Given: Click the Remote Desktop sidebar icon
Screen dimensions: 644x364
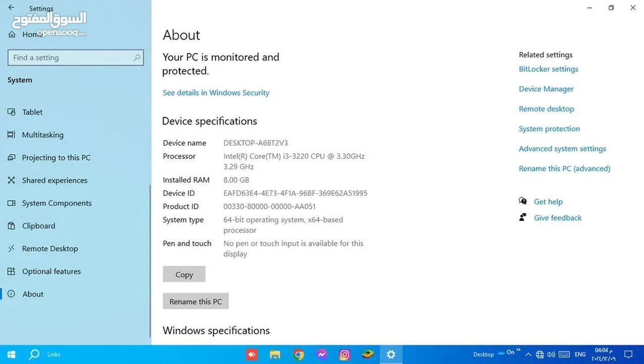Looking at the screenshot, I should pos(12,249).
